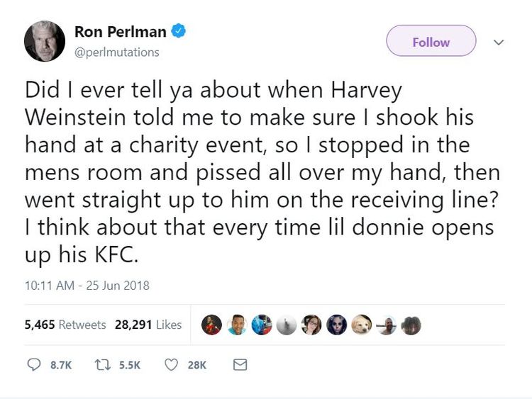
Task: Follow Ron Perlman's account
Action: (431, 41)
